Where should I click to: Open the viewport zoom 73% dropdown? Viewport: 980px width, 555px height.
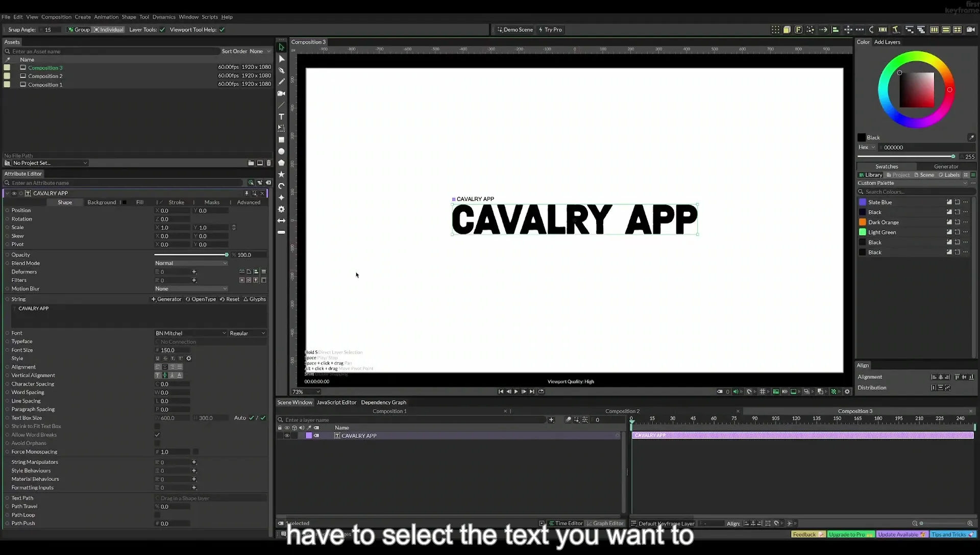tap(306, 392)
